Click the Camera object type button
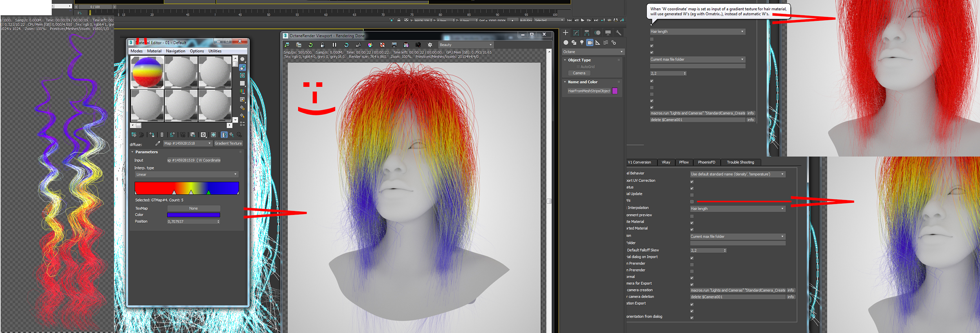Image resolution: width=980 pixels, height=333 pixels. 579,73
